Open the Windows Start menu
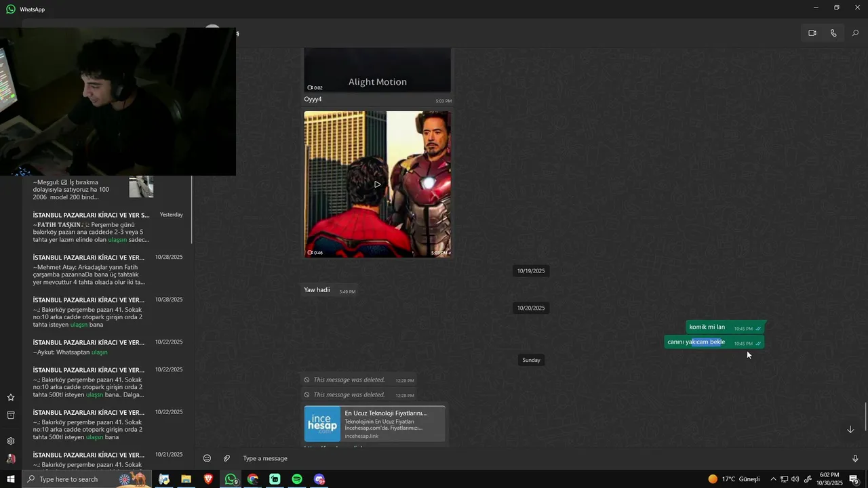Viewport: 868px width, 488px height. (11, 479)
